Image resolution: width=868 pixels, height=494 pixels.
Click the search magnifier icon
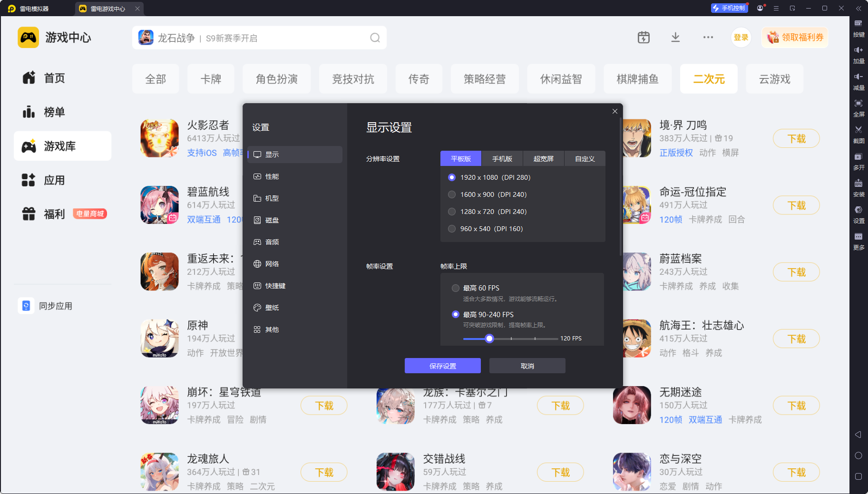pos(375,38)
